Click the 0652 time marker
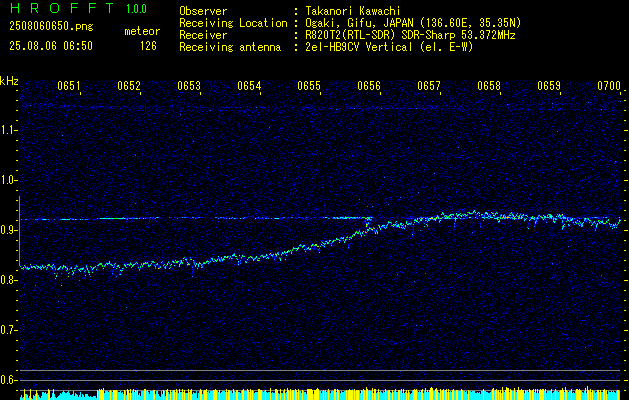629x400 pixels. pos(129,86)
